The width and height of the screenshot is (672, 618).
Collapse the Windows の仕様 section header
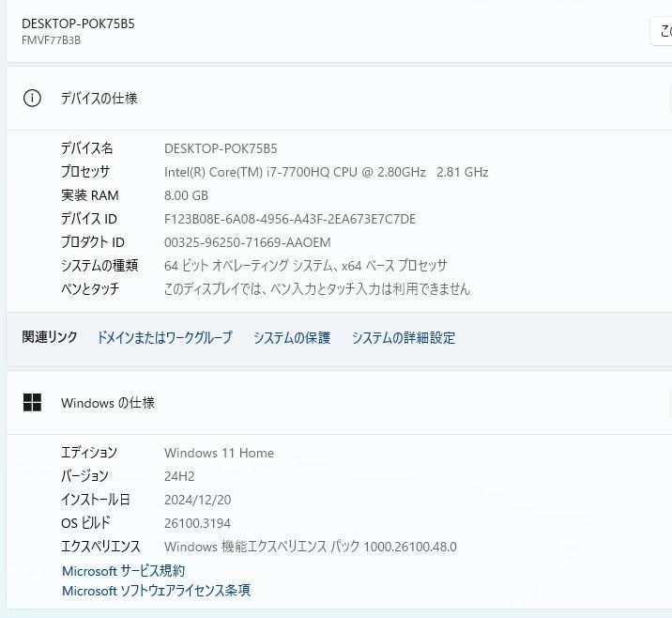tap(339, 403)
